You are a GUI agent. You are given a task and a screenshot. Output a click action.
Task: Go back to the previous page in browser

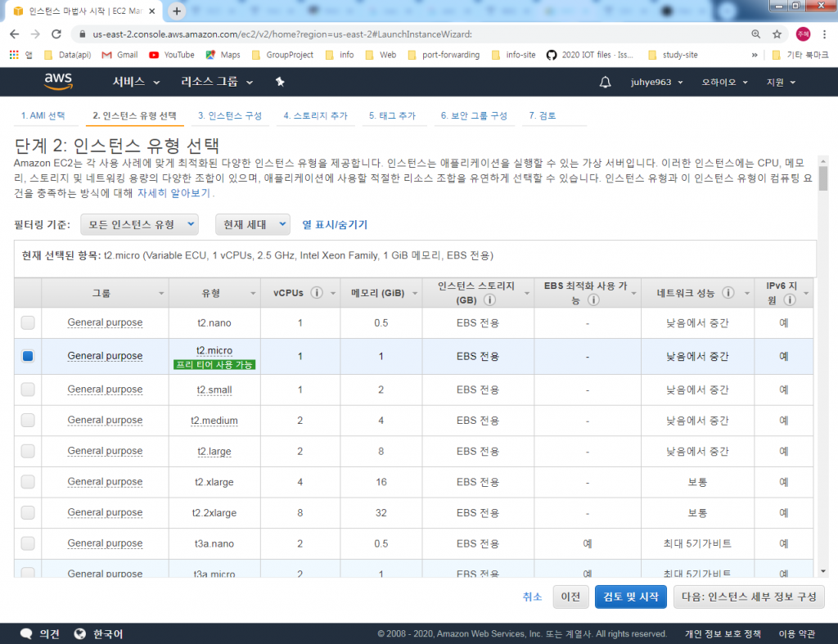(15, 34)
